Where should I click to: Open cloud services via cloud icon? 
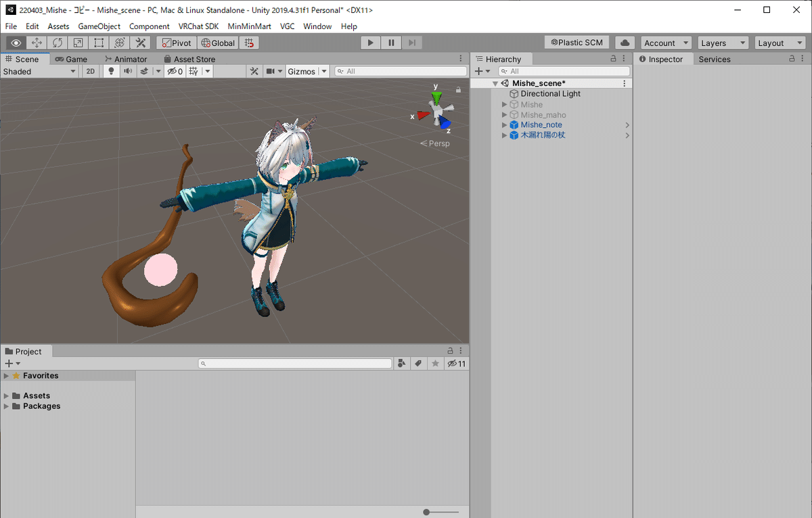click(625, 43)
